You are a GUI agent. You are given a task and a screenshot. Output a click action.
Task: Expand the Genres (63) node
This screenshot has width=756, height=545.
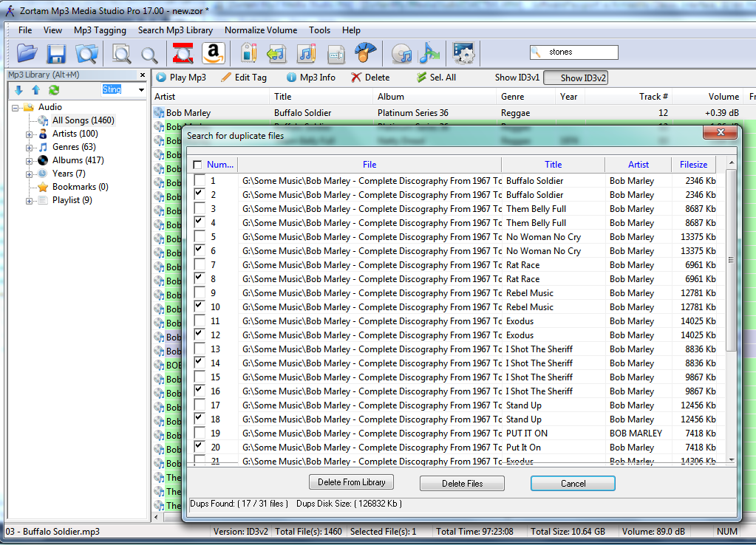[x=29, y=148]
